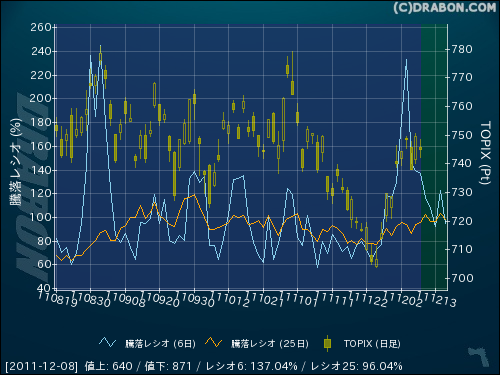
Task: Click the TOPIX (日足) legend label
Action: (372, 344)
